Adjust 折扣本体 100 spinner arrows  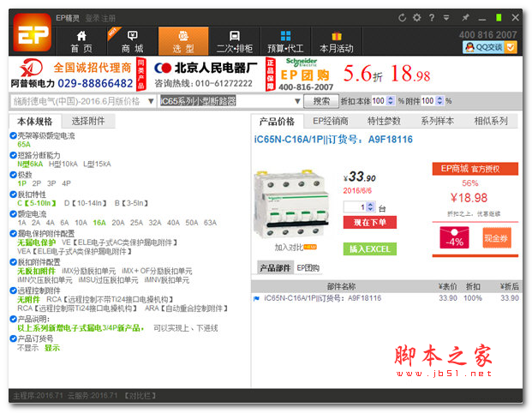[391, 101]
